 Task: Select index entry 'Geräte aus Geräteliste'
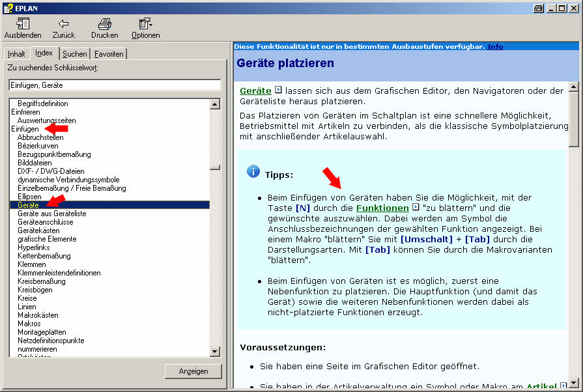[x=51, y=214]
